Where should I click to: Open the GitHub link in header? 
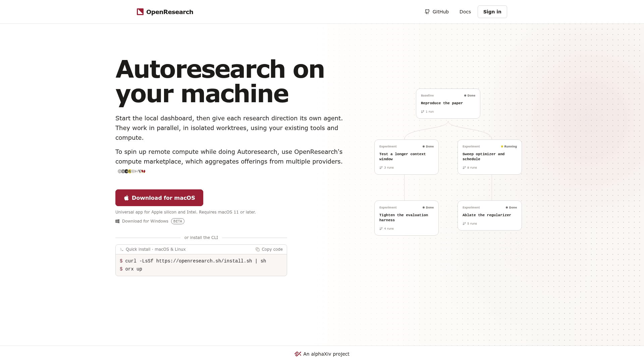(x=437, y=12)
